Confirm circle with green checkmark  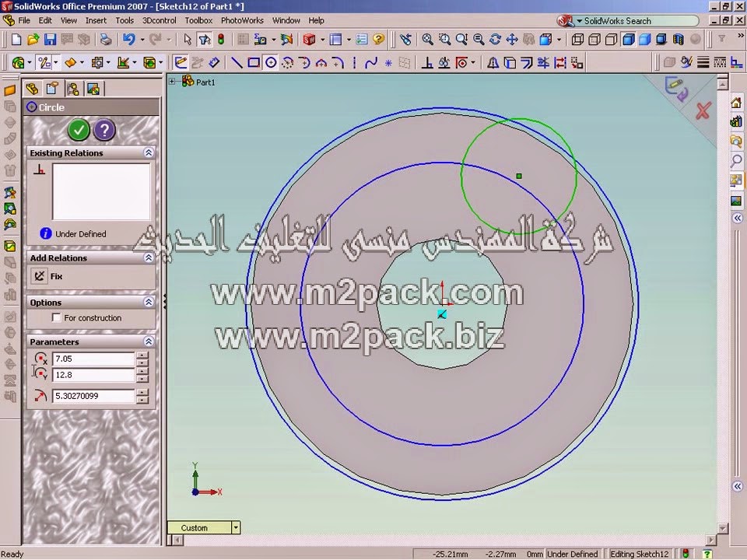[79, 130]
